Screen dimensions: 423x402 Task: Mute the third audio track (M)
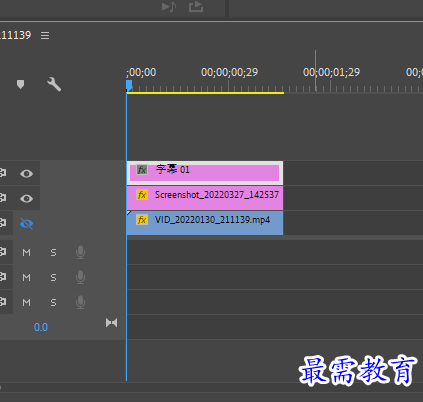[26, 303]
